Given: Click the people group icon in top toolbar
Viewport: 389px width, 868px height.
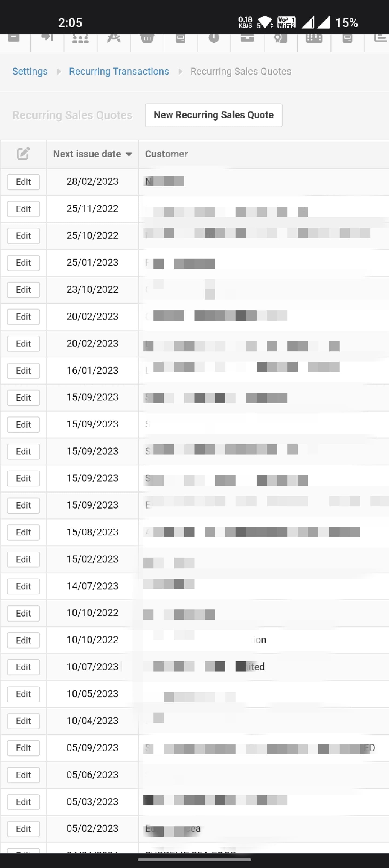Looking at the screenshot, I should [x=81, y=38].
